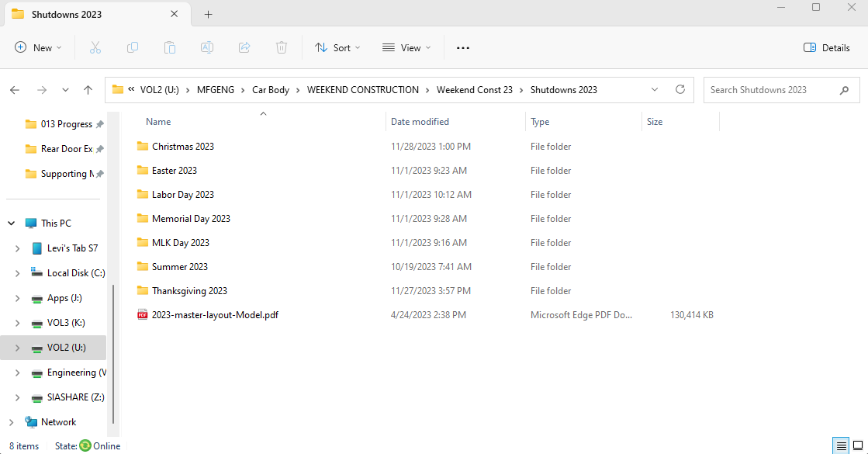Collapse the This PC tree node

pyautogui.click(x=12, y=224)
